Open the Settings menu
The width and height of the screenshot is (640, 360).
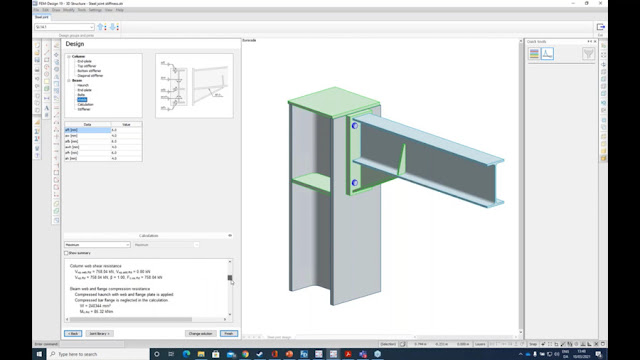tap(95, 10)
